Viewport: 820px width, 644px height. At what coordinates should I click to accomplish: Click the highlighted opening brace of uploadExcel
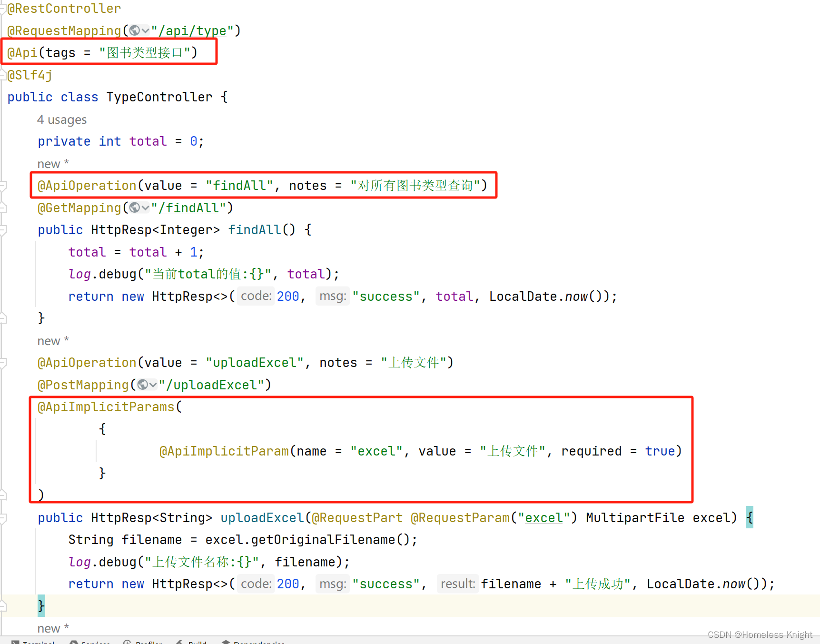click(750, 517)
